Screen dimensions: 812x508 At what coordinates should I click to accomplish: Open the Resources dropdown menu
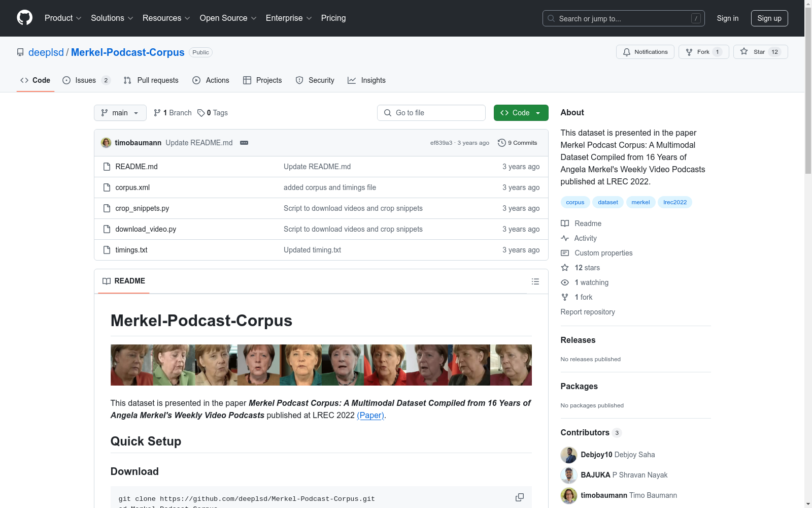(166, 18)
